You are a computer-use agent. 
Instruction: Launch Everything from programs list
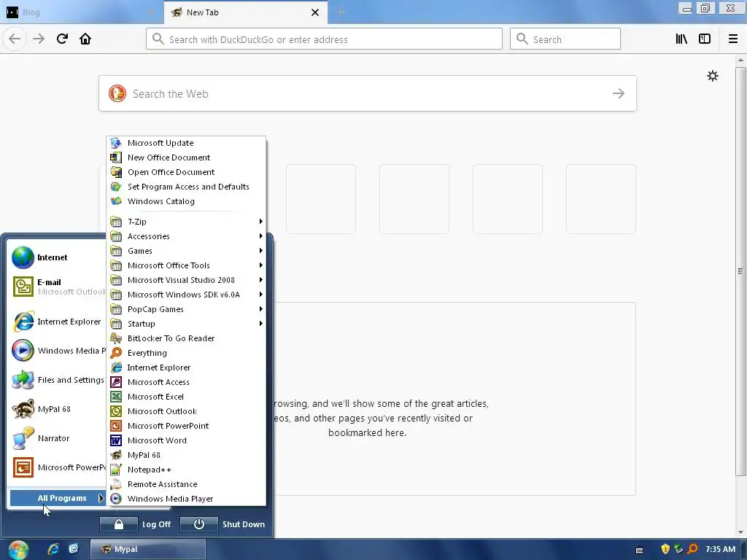point(186,353)
